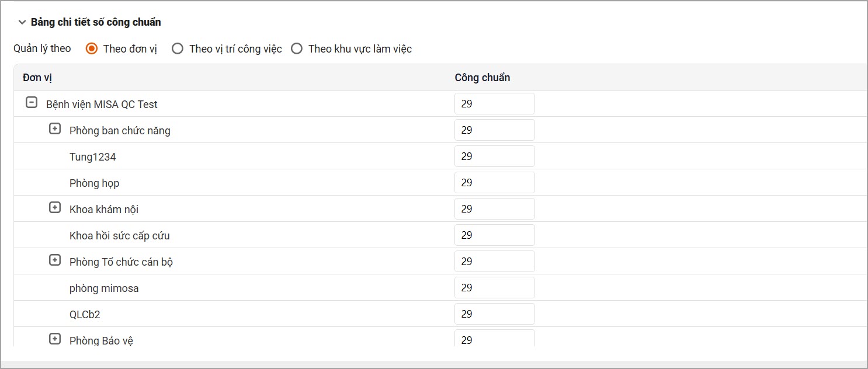Expand the Phòng Tổ chức cán bộ node

pos(55,260)
